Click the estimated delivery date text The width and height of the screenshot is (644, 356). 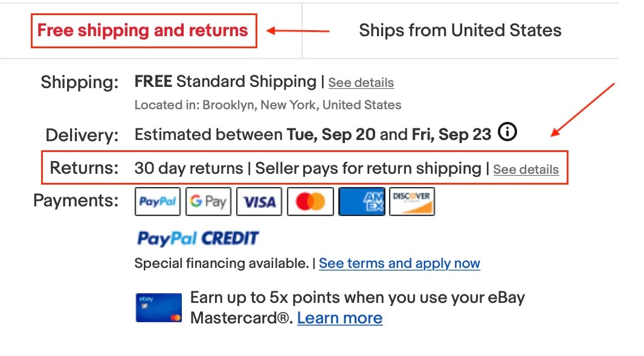pos(312,135)
